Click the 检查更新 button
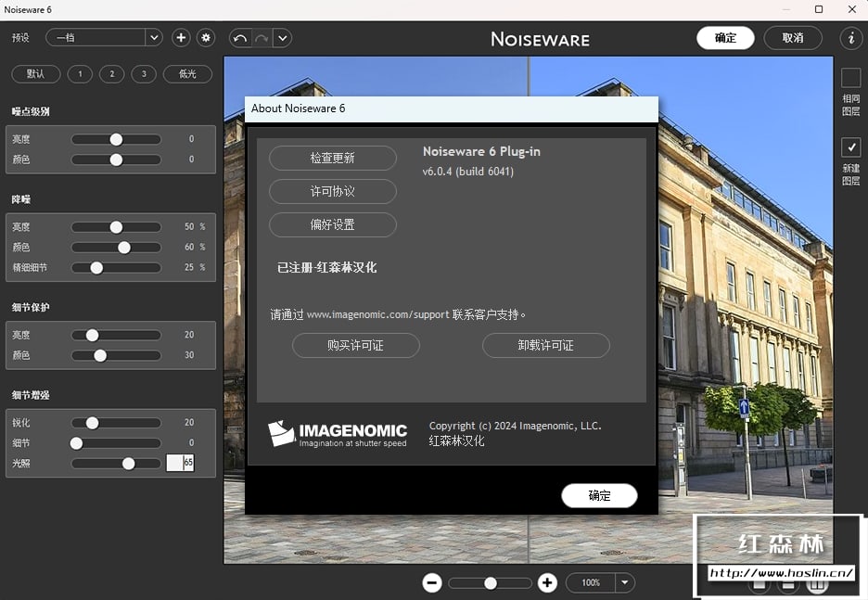The height and width of the screenshot is (600, 868). (332, 158)
